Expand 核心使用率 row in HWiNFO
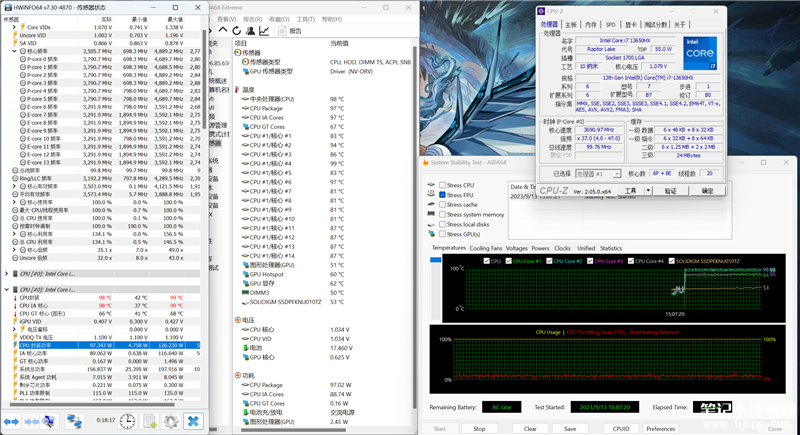 tap(14, 202)
